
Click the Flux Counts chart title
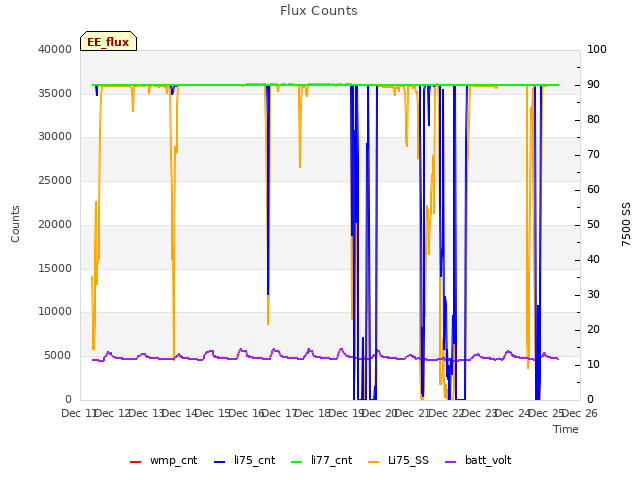[319, 11]
